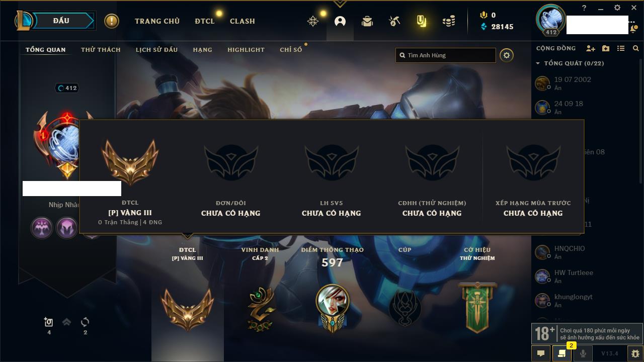
Task: Click the yellow exclamation alert icon
Action: (x=112, y=21)
